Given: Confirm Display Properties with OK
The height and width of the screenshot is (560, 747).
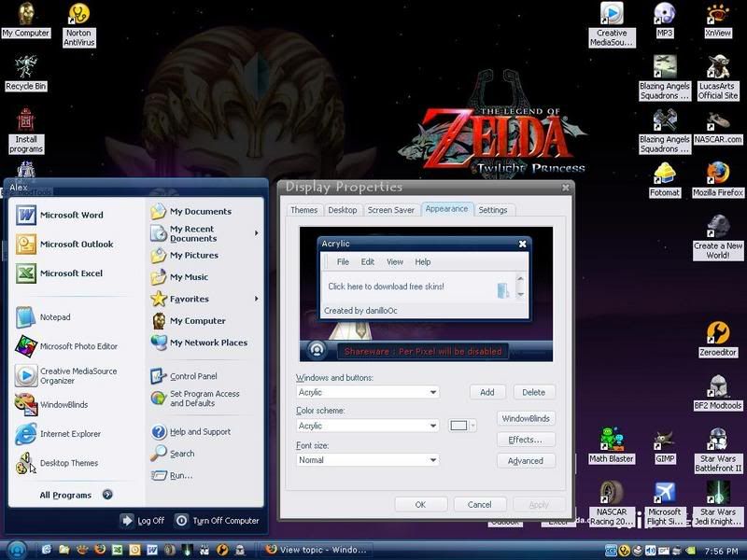Looking at the screenshot, I should tap(421, 505).
